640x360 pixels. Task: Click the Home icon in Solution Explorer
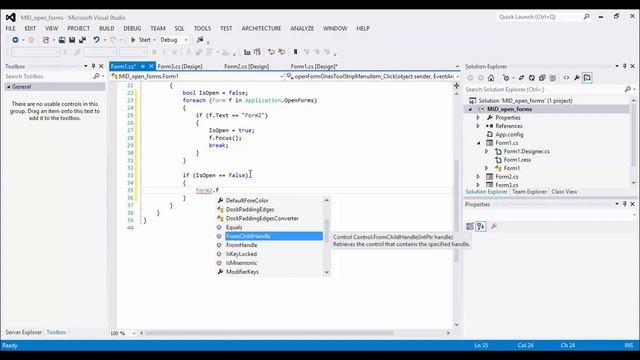tap(491, 78)
